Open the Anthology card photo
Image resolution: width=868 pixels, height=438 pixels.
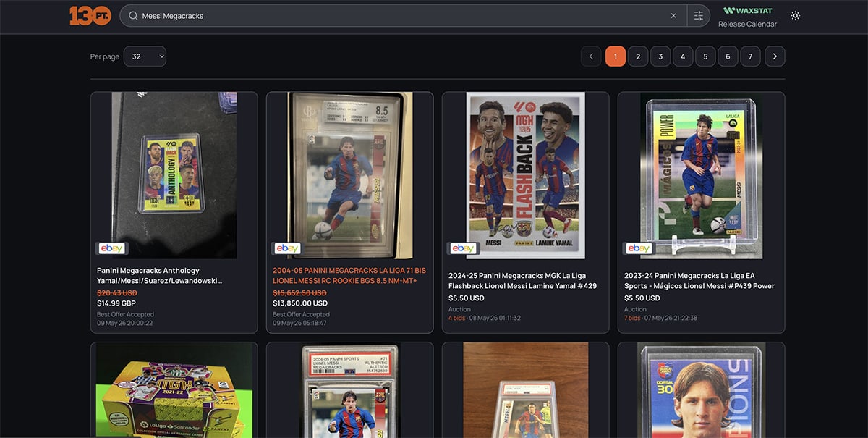pyautogui.click(x=174, y=175)
